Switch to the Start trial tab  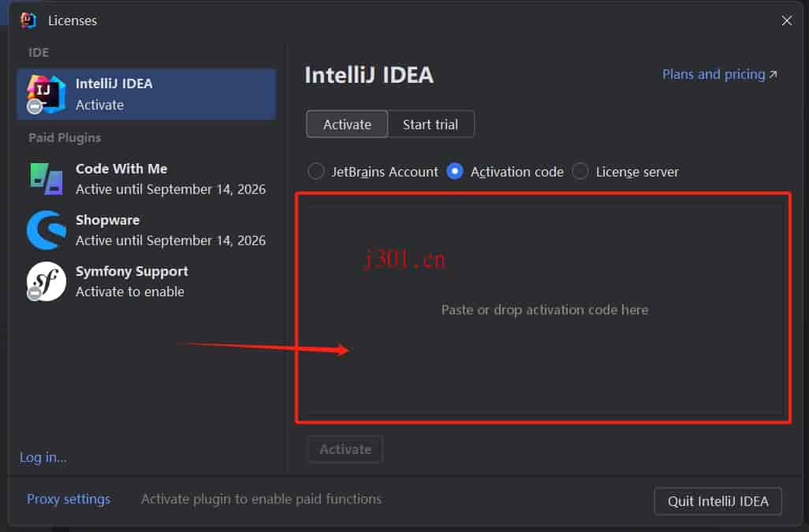[431, 125]
